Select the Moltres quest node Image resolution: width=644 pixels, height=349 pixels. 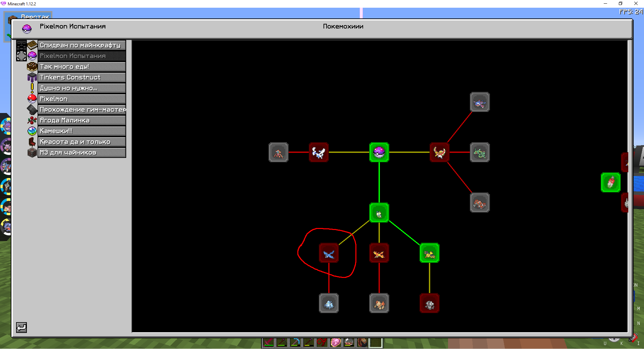coord(379,253)
